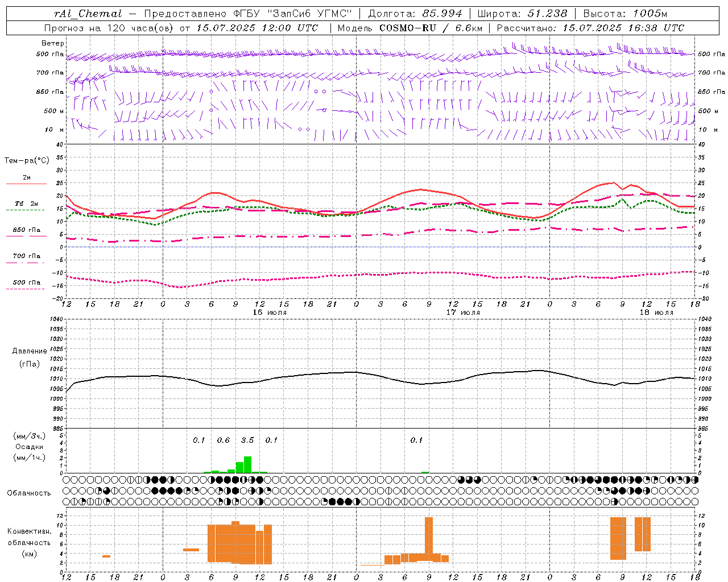Click the "(км)" convective cloud unit label
The image size is (728, 582).
(29, 554)
